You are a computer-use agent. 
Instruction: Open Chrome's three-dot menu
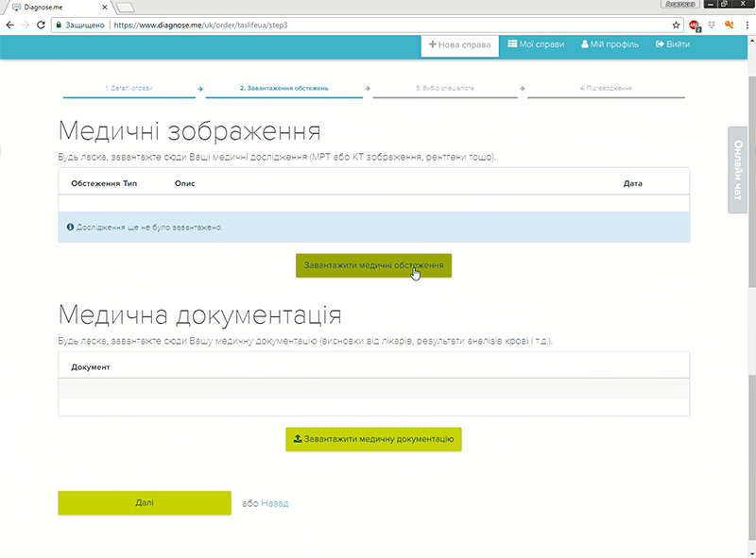click(x=746, y=25)
